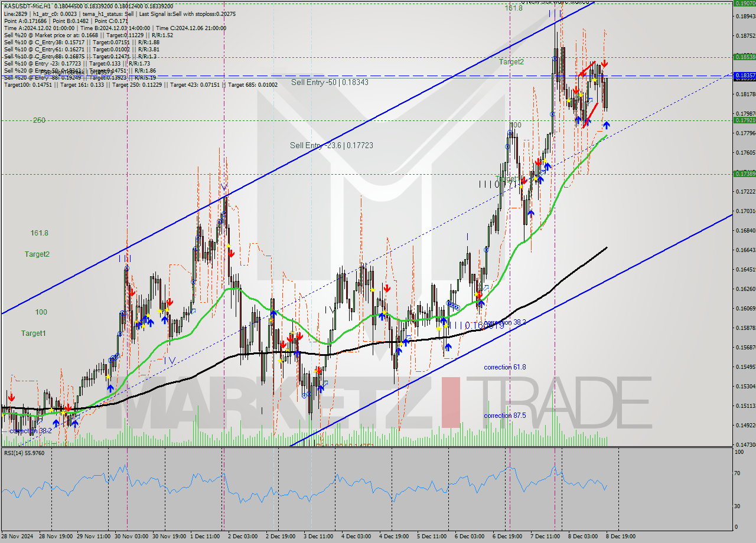Click the 0.15495 price axis value
Viewport: 756px width, 543px height.
[x=745, y=367]
